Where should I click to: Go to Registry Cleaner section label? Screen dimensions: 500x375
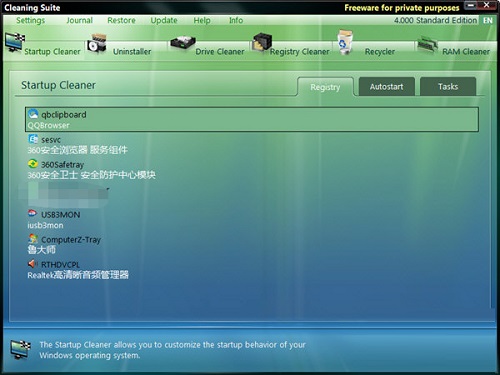299,52
